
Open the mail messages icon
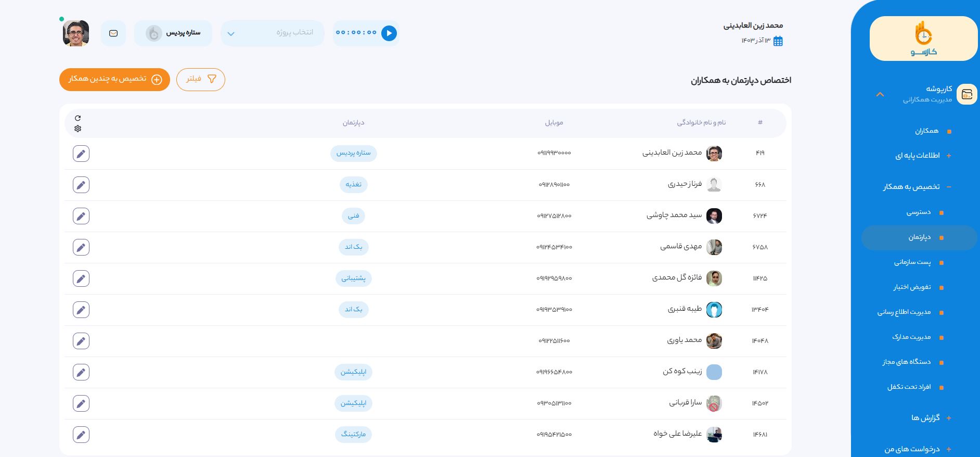tap(113, 33)
